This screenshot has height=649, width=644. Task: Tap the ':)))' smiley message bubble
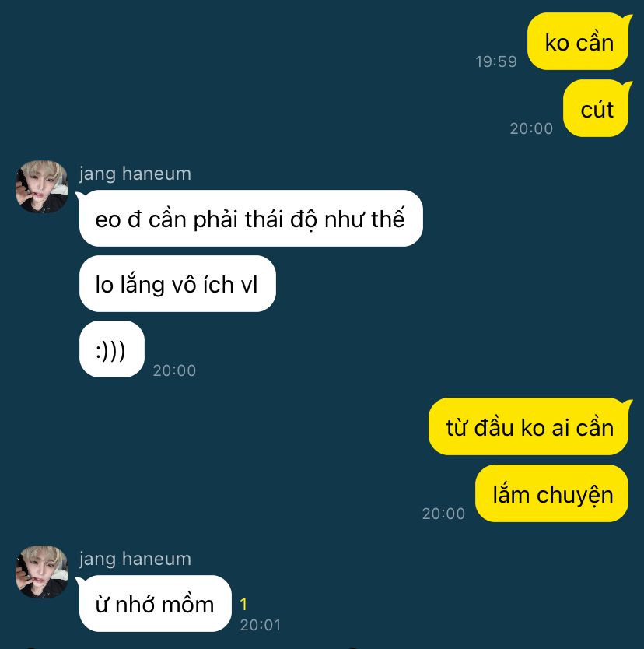click(112, 349)
